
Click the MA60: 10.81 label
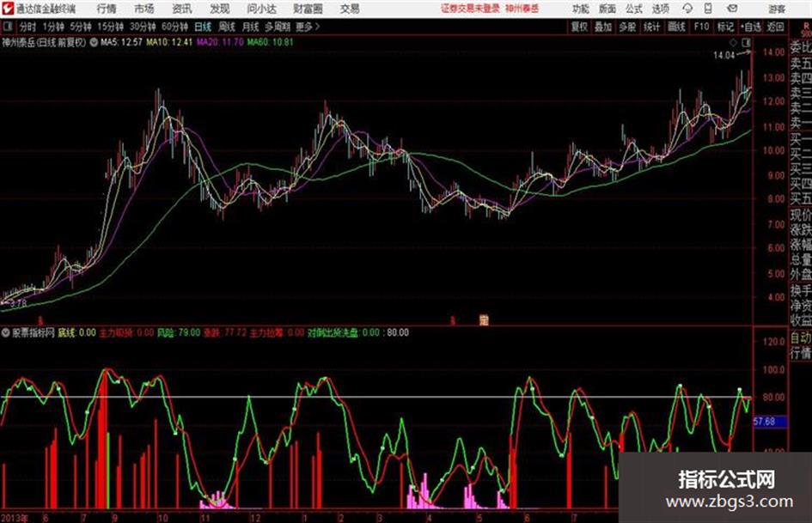point(270,42)
